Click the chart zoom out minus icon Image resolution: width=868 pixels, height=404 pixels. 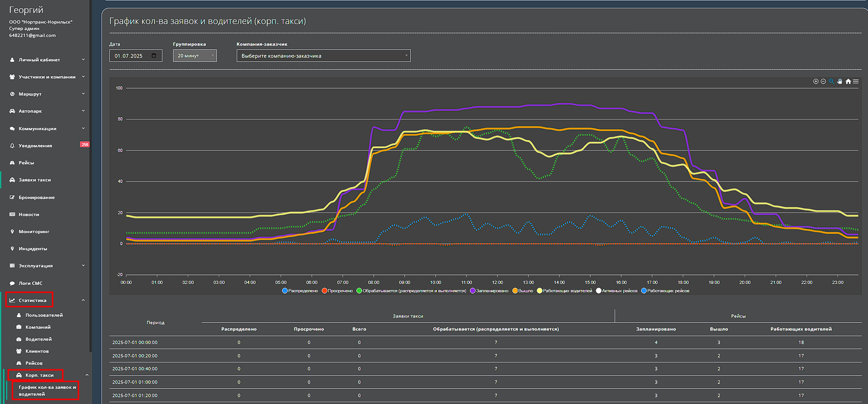(x=823, y=81)
